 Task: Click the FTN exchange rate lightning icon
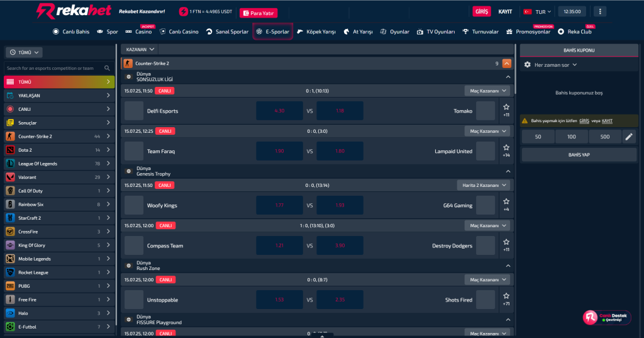coord(183,12)
